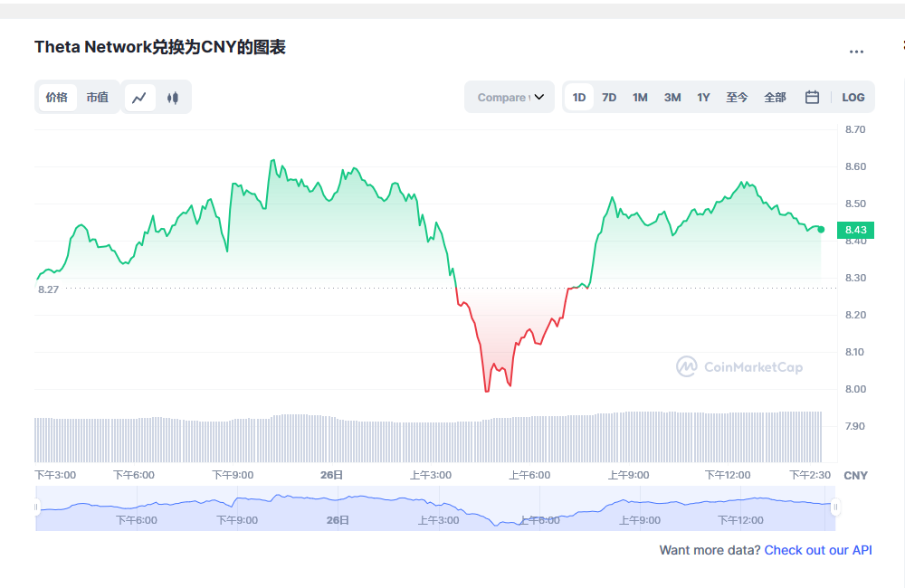
Task: Grab the left handle of the range navigator
Action: [36, 507]
